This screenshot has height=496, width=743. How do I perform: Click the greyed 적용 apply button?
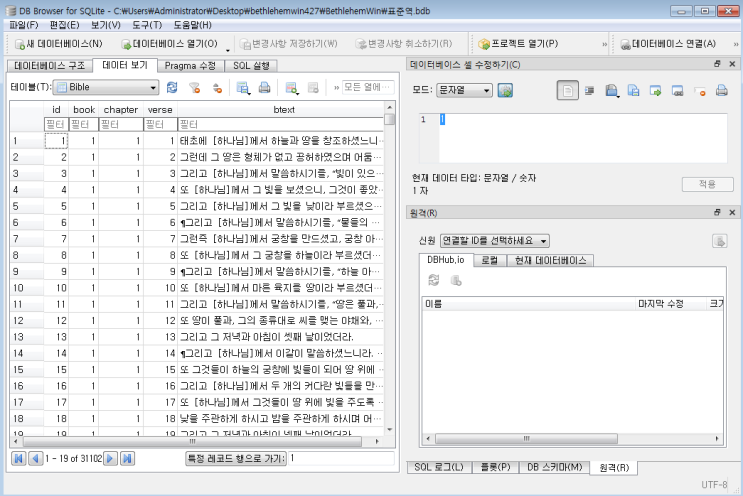[707, 184]
